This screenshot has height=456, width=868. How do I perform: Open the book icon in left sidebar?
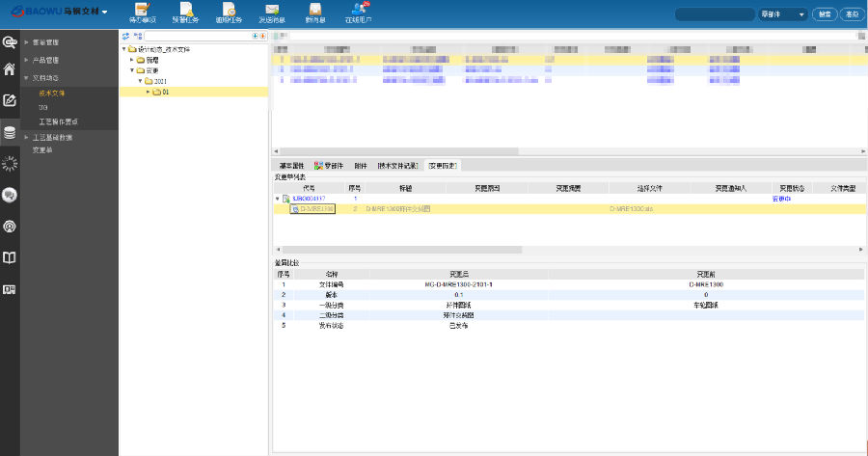click(10, 257)
